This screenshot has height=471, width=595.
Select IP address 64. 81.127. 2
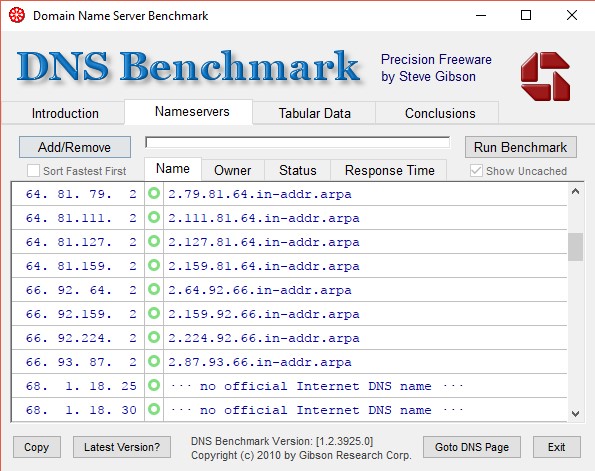(x=81, y=242)
